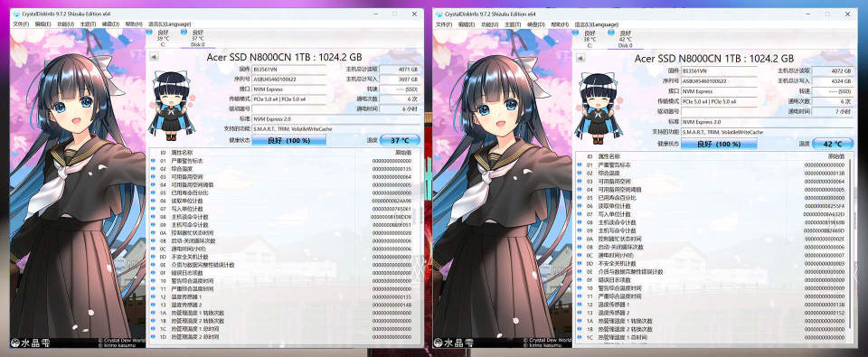
Task: Click status dot of row 03 in right window
Action: pyautogui.click(x=580, y=181)
